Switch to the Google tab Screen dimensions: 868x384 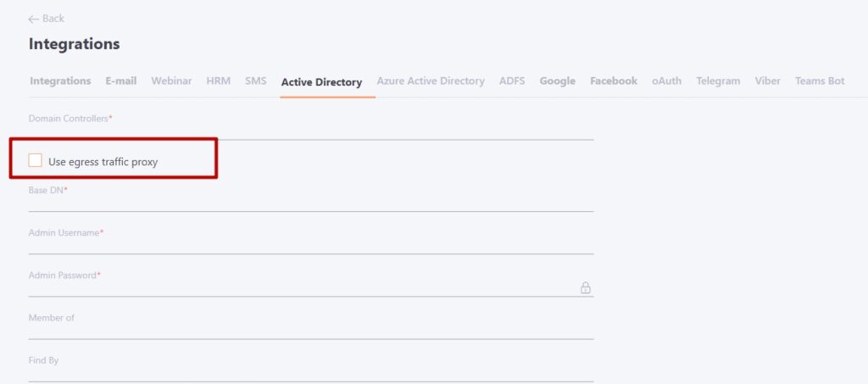558,81
